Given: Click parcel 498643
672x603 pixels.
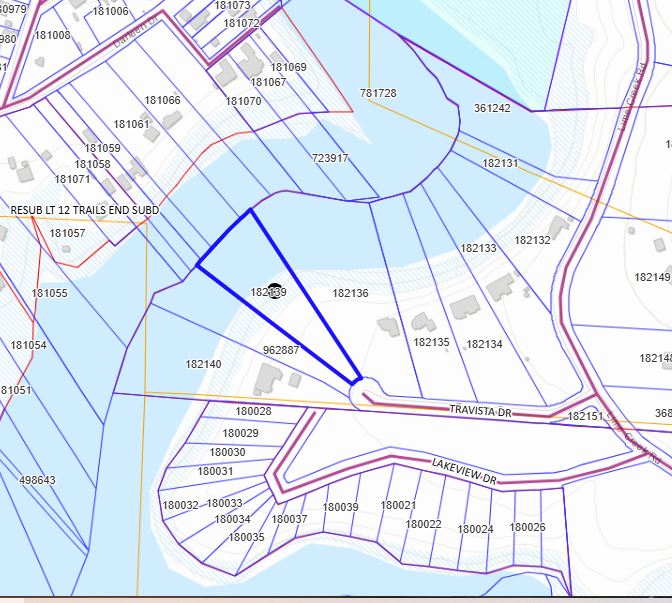Looking at the screenshot, I should [x=37, y=480].
